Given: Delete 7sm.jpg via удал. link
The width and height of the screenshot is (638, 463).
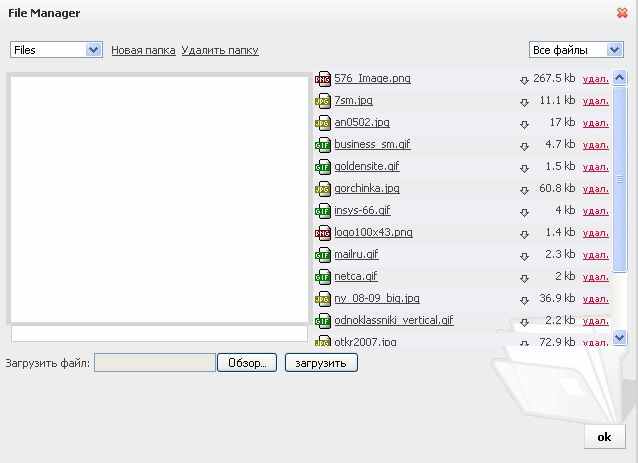Looking at the screenshot, I should pos(596,101).
